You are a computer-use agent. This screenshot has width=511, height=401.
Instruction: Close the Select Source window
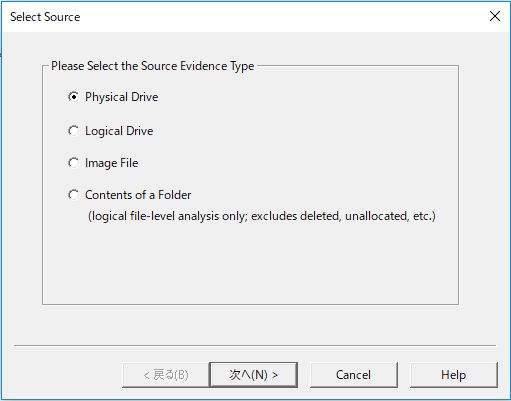point(495,16)
